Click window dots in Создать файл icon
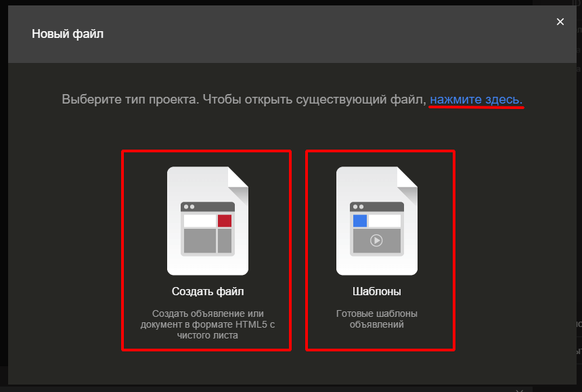This screenshot has height=392, width=582. [x=189, y=206]
